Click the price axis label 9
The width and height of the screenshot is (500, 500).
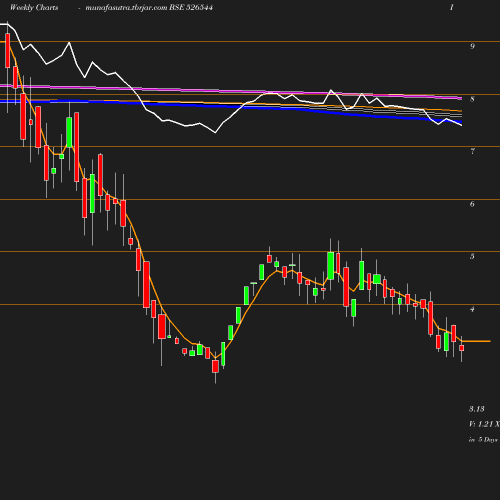[x=472, y=46]
